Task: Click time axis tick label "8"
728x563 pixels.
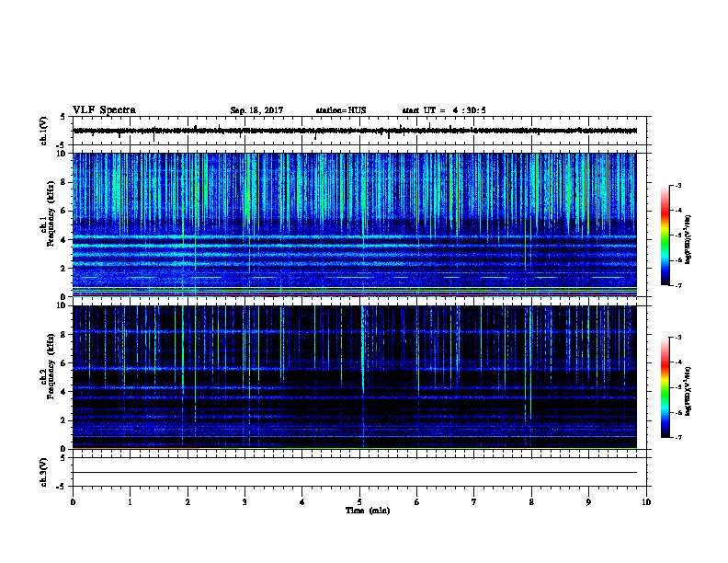Action: [531, 502]
